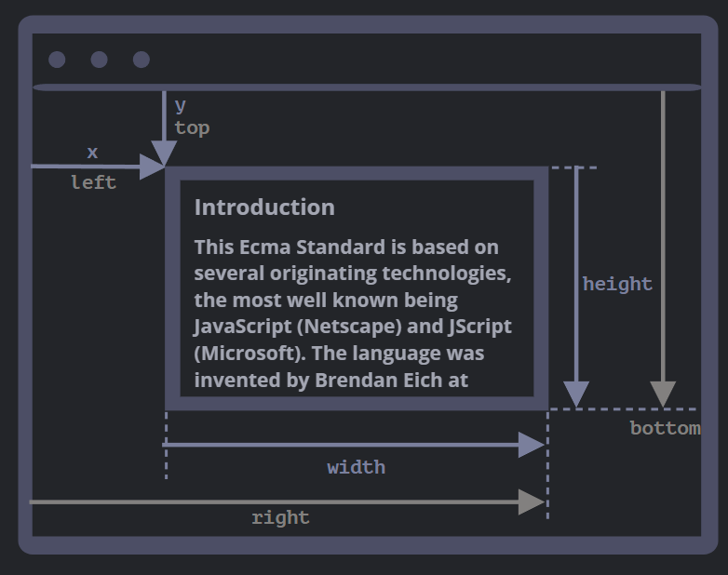Click the "top" label

pyautogui.click(x=192, y=127)
